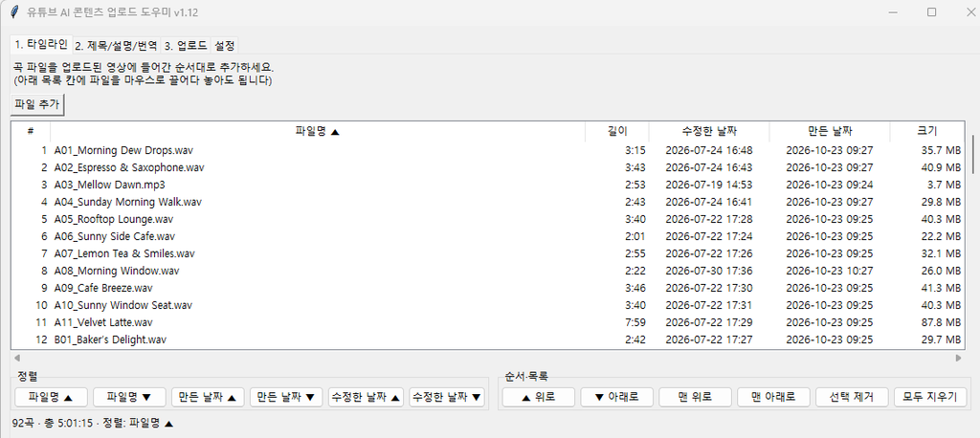Click the 2:01 length value
Image resolution: width=980 pixels, height=438 pixels.
[635, 236]
